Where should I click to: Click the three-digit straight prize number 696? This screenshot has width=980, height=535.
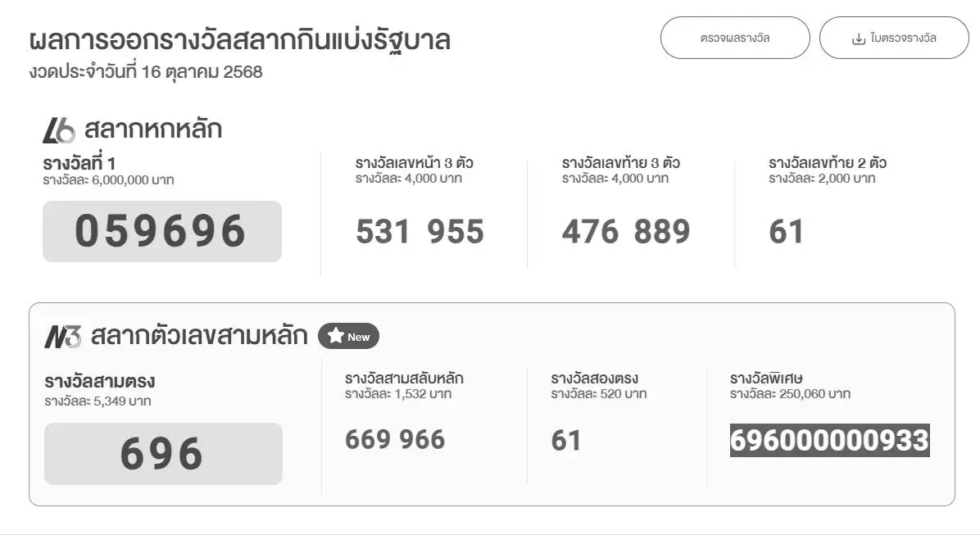162,453
